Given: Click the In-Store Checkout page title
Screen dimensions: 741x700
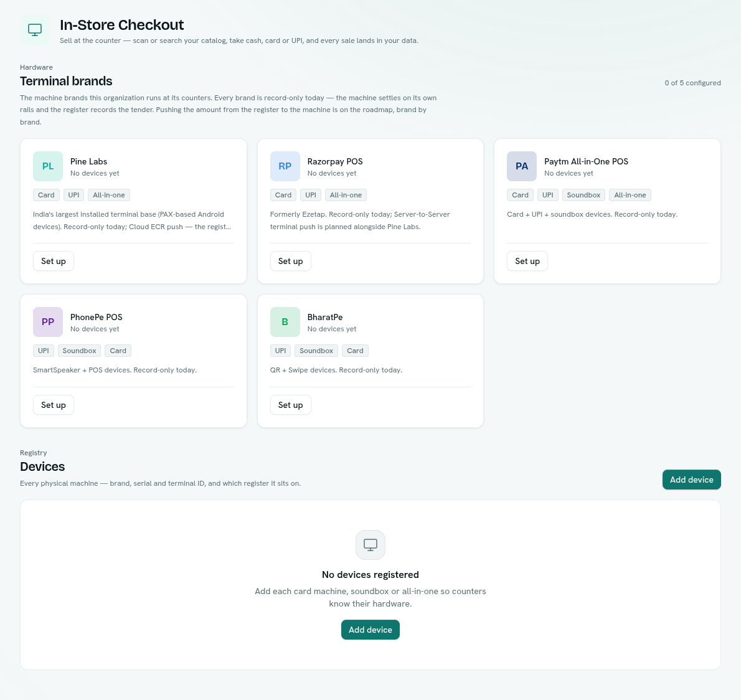Looking at the screenshot, I should click(122, 24).
